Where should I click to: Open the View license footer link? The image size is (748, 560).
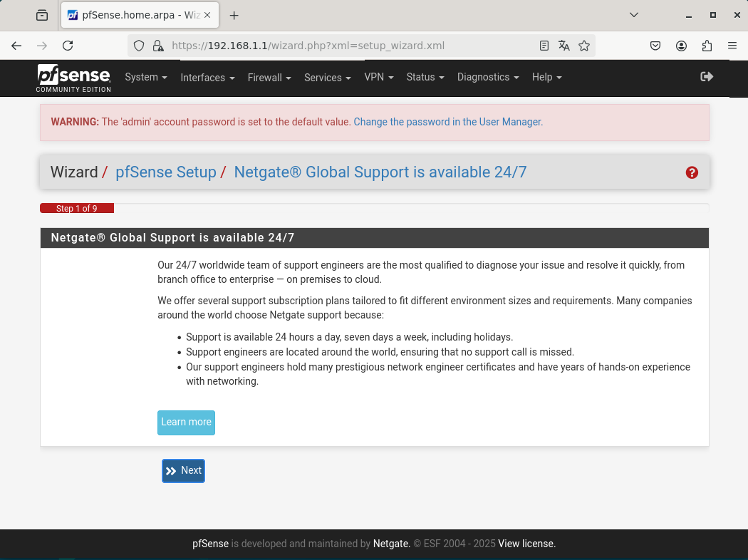(x=526, y=544)
